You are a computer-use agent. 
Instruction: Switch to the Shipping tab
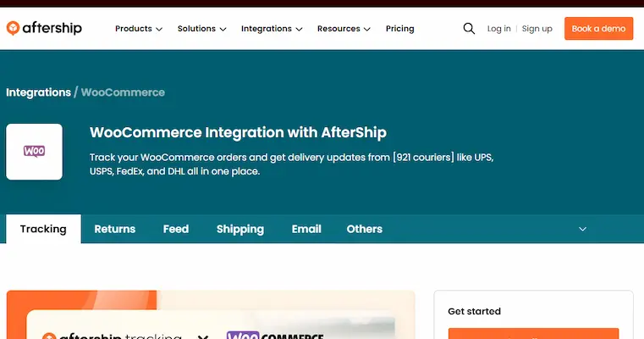(x=240, y=229)
